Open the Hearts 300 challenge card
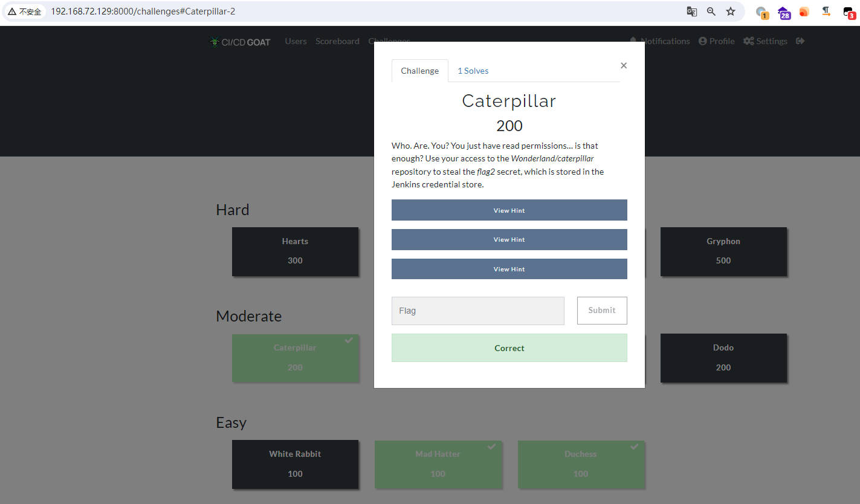Screen dimensions: 860x504 coord(295,251)
